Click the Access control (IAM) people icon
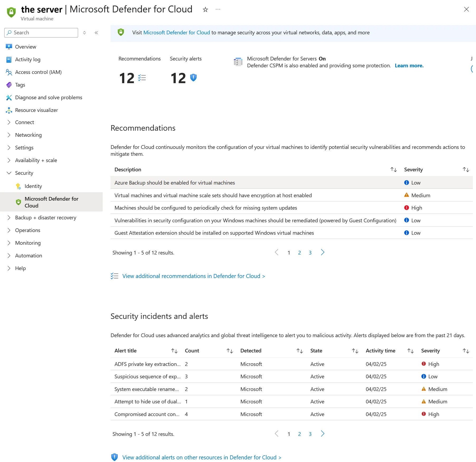 click(x=9, y=72)
